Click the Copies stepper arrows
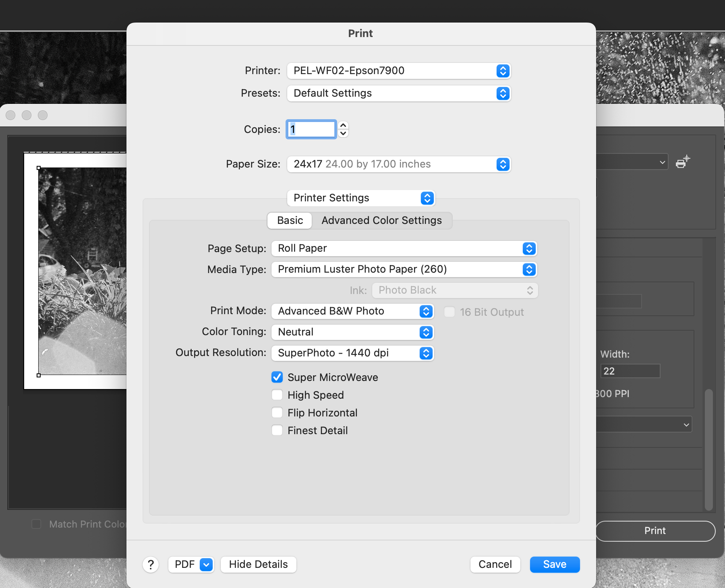This screenshot has height=588, width=725. pos(343,129)
